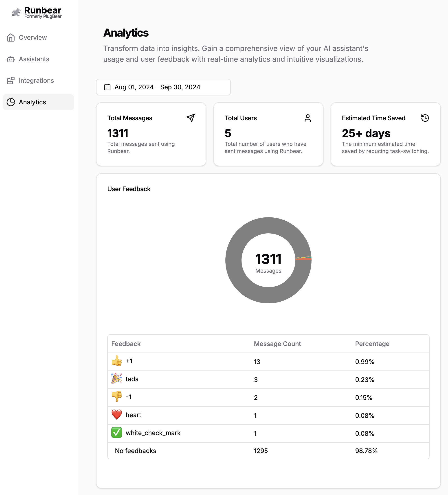Click the thumbs down -1 feedback row
This screenshot has width=448, height=495.
[268, 397]
